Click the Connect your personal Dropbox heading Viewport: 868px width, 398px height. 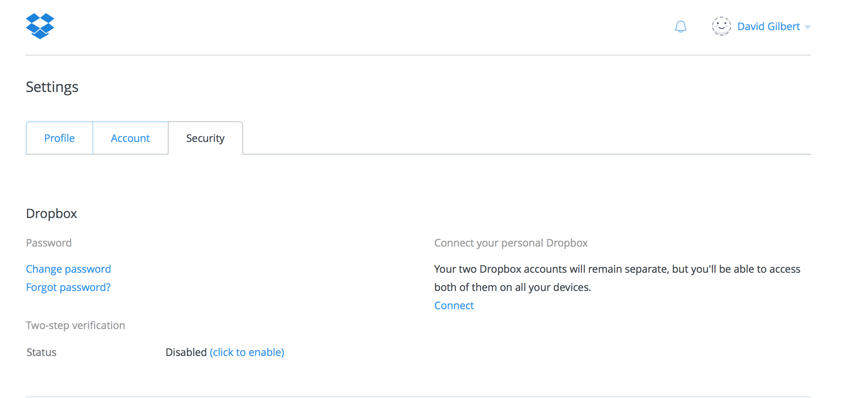511,243
